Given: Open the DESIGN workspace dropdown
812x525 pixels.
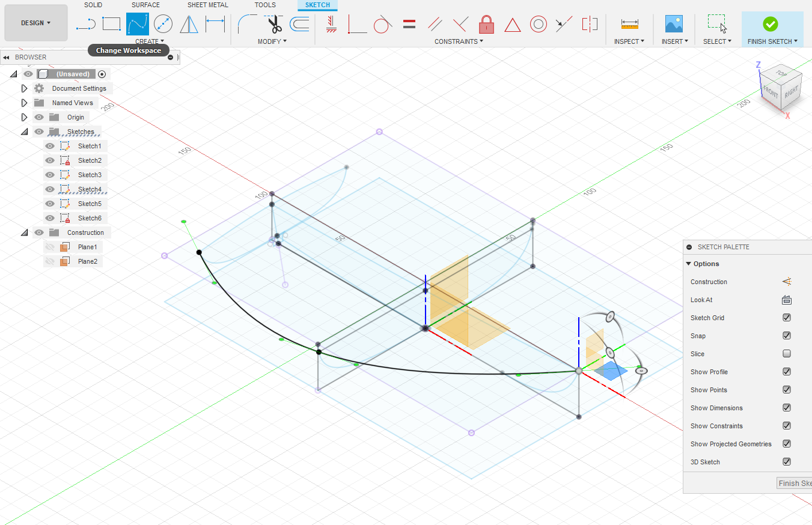Looking at the screenshot, I should (x=36, y=23).
